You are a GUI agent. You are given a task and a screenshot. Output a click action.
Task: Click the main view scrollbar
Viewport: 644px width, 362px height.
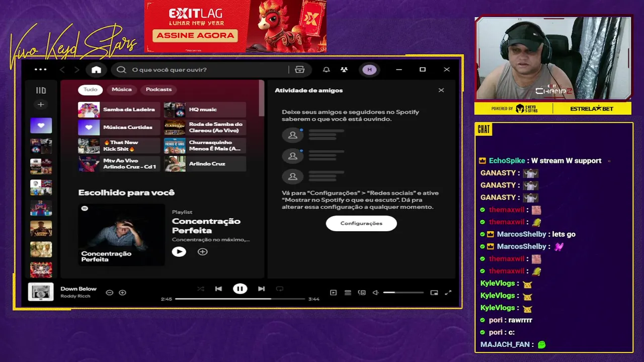[261, 98]
